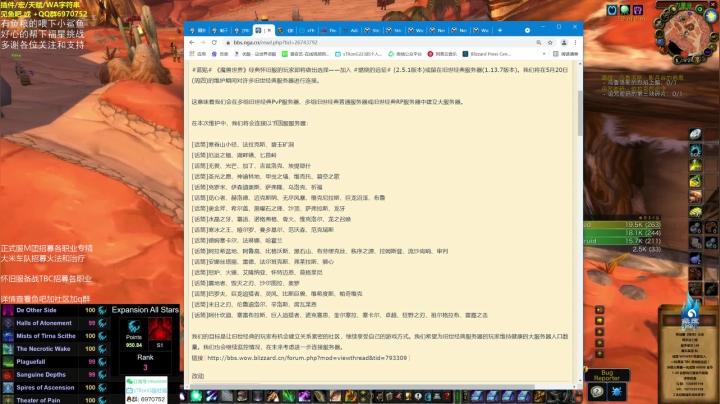The image size is (720, 404).
Task: Open the 'sTRonG223' bookmark
Action: pyautogui.click(x=359, y=54)
